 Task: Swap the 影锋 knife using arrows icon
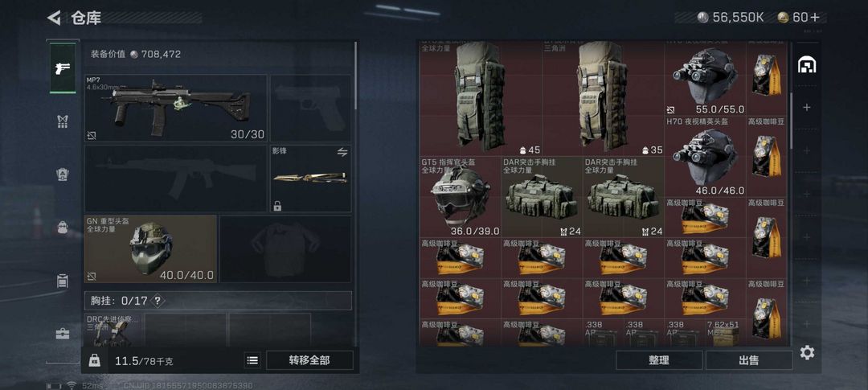tap(342, 152)
